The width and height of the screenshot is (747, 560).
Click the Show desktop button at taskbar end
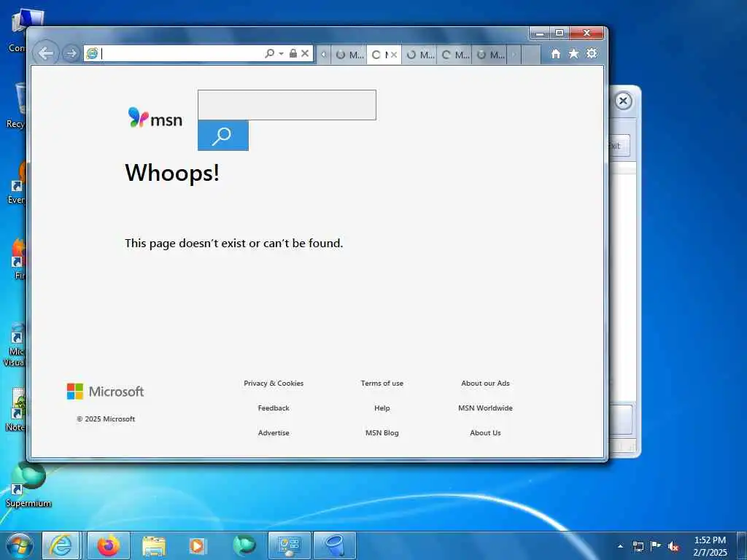742,545
